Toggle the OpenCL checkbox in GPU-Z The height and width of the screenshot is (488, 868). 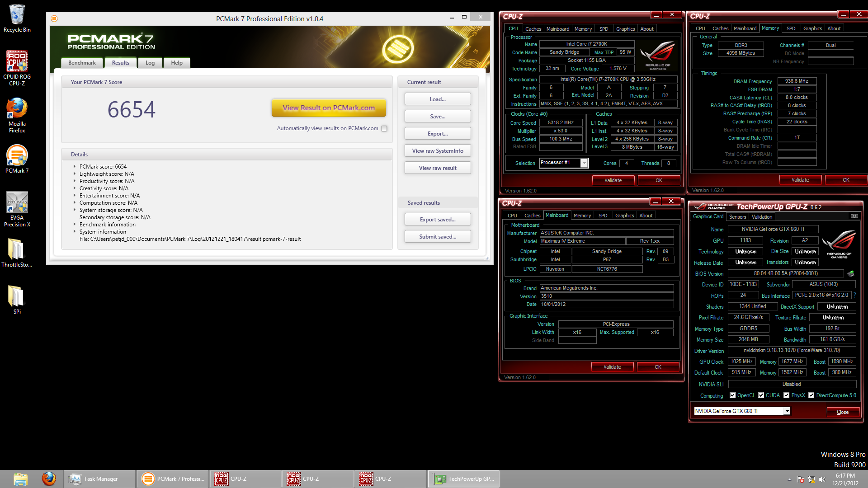point(732,395)
